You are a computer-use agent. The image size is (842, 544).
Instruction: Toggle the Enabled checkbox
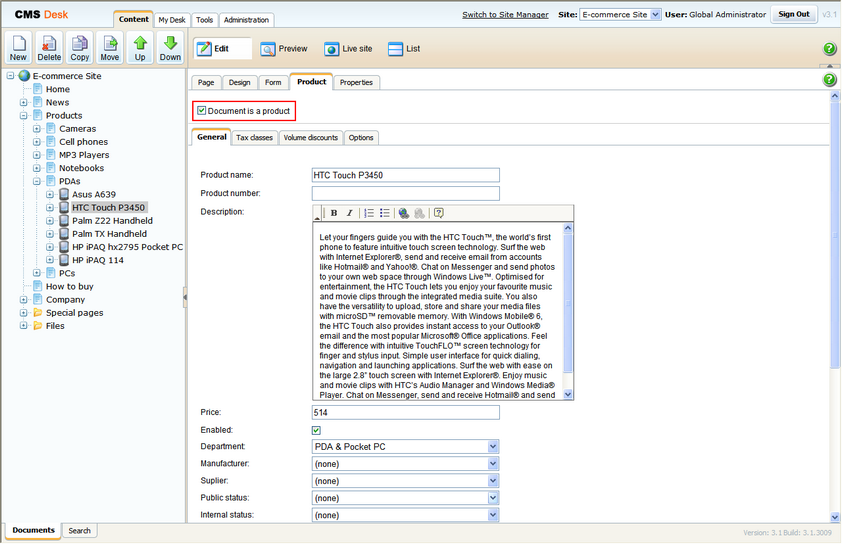click(316, 430)
